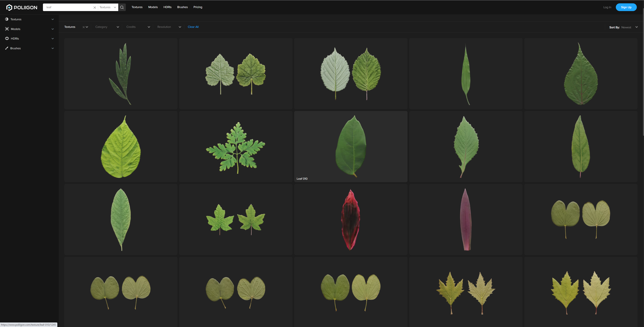Open the Resolution filter dropdown
The height and width of the screenshot is (327, 644).
click(169, 27)
